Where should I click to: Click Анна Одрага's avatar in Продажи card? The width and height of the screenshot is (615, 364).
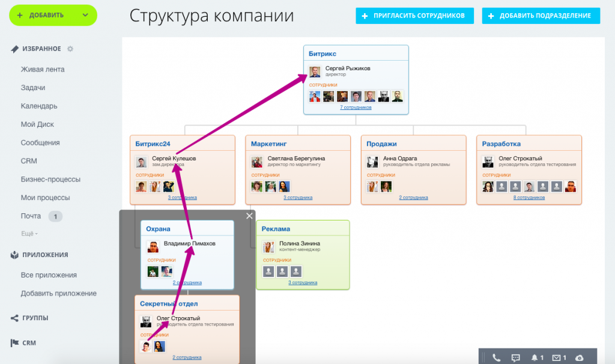(x=372, y=162)
